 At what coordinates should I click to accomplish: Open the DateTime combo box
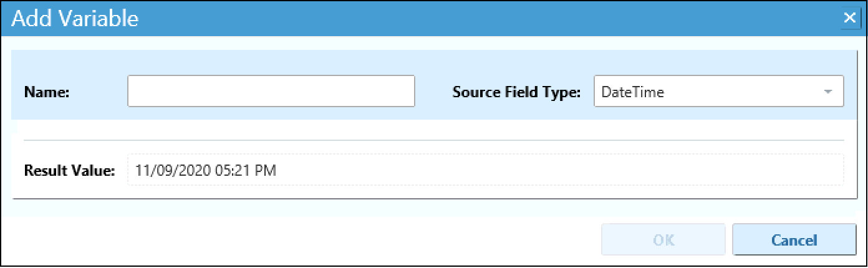(x=718, y=92)
